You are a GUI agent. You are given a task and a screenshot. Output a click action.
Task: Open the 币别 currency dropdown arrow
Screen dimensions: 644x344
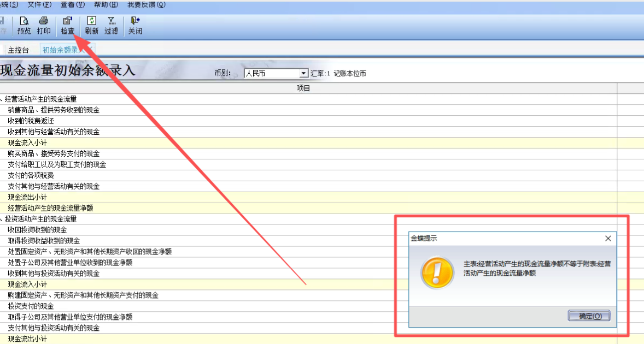click(x=304, y=73)
